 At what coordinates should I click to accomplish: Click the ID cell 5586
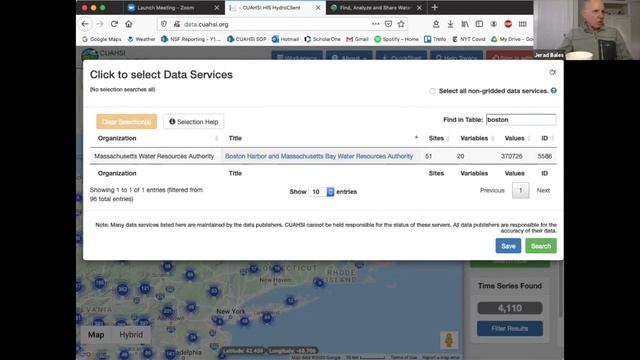point(545,156)
